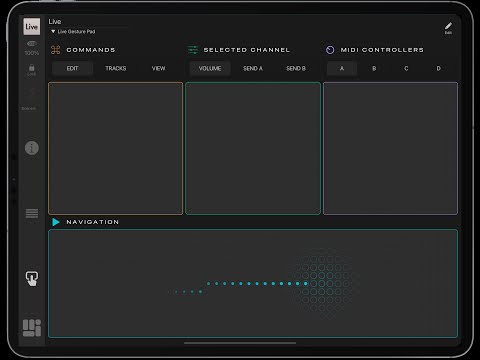480x360 pixels.
Task: Tap the MIDI Controllers gesture pad
Action: (390, 148)
